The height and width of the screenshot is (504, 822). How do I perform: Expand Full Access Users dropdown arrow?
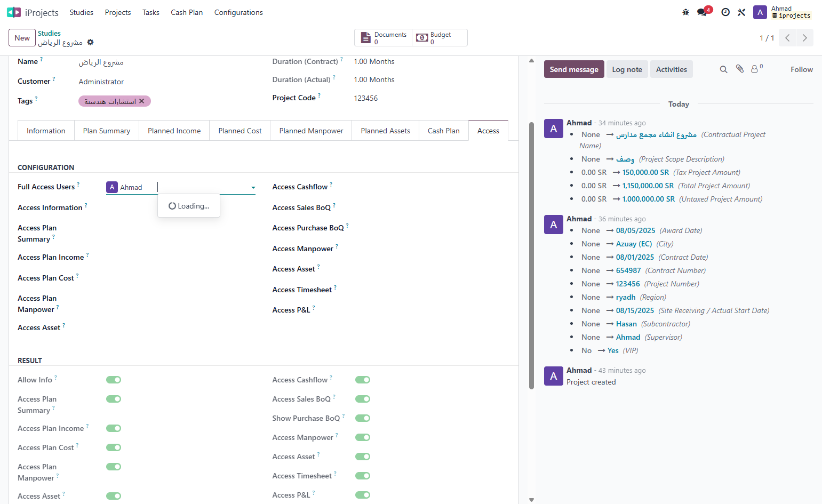[253, 188]
